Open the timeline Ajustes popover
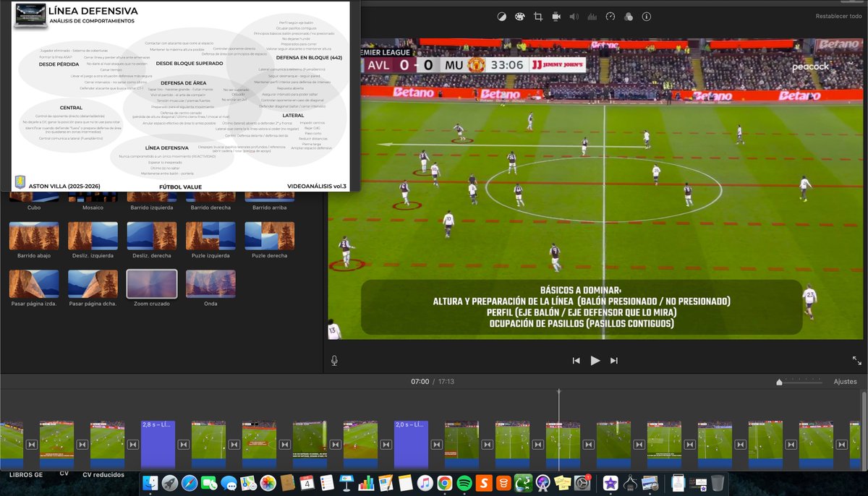 click(x=845, y=382)
